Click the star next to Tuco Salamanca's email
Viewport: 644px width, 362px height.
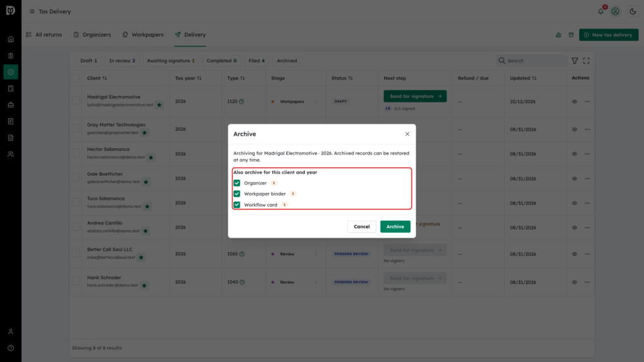tap(147, 206)
